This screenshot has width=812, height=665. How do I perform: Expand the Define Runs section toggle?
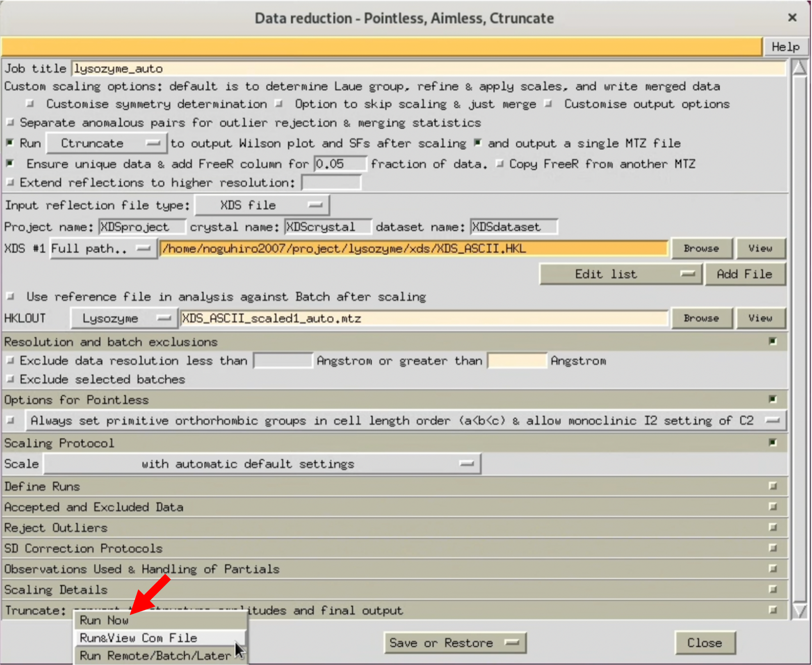(773, 487)
